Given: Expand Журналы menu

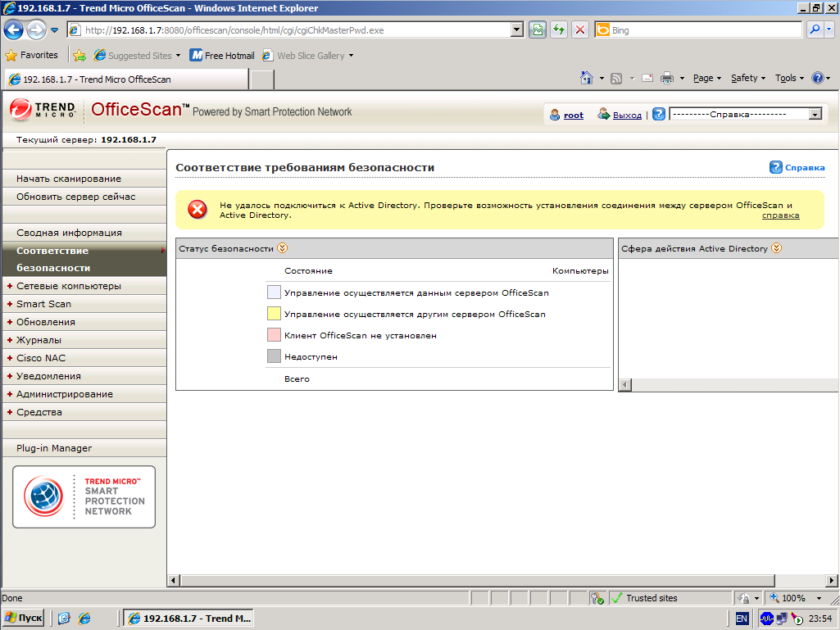Looking at the screenshot, I should pyautogui.click(x=84, y=340).
